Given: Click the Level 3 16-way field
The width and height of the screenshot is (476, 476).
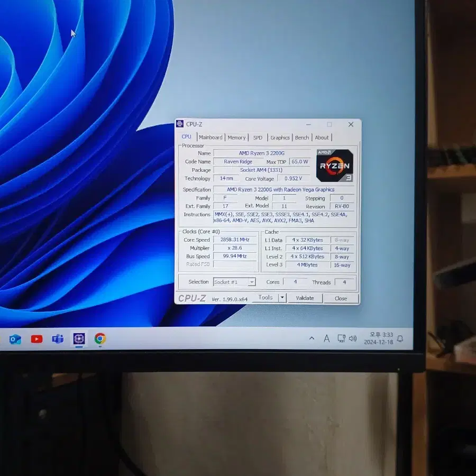Looking at the screenshot, I should click(342, 265).
